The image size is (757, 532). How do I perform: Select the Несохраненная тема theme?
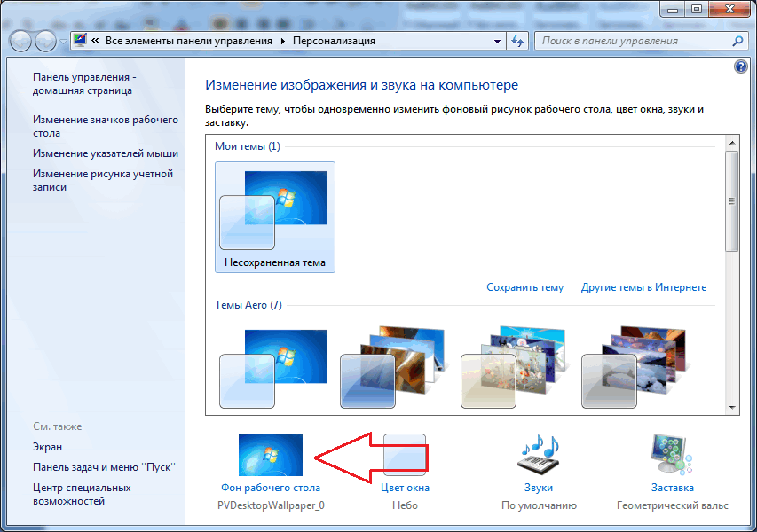(x=275, y=217)
